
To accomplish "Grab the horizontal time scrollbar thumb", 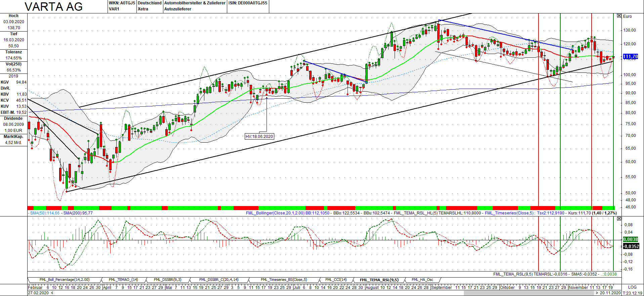I will (529, 293).
